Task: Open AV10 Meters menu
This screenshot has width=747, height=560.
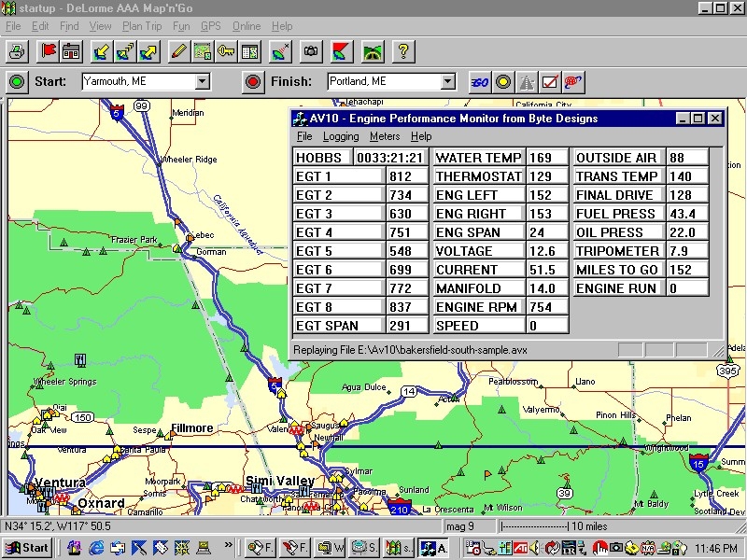Action: (385, 136)
